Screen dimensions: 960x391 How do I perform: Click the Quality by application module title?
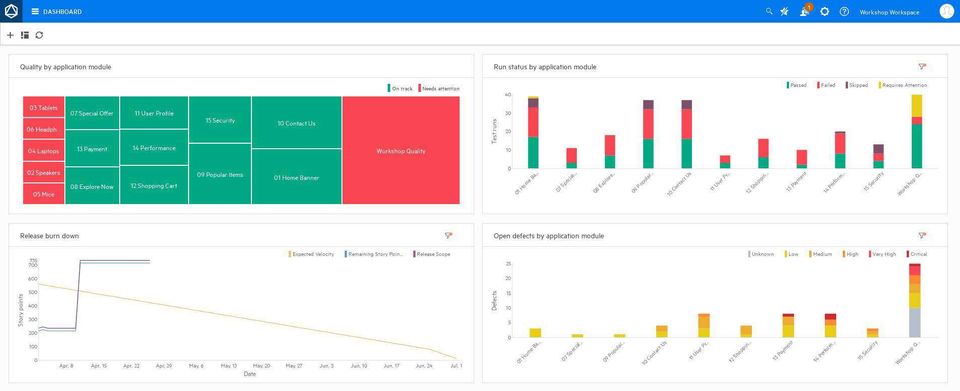[x=66, y=67]
